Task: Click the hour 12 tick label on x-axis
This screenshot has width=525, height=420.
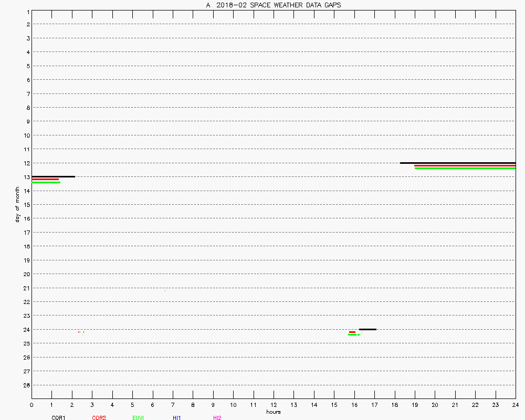Action: pyautogui.click(x=274, y=405)
